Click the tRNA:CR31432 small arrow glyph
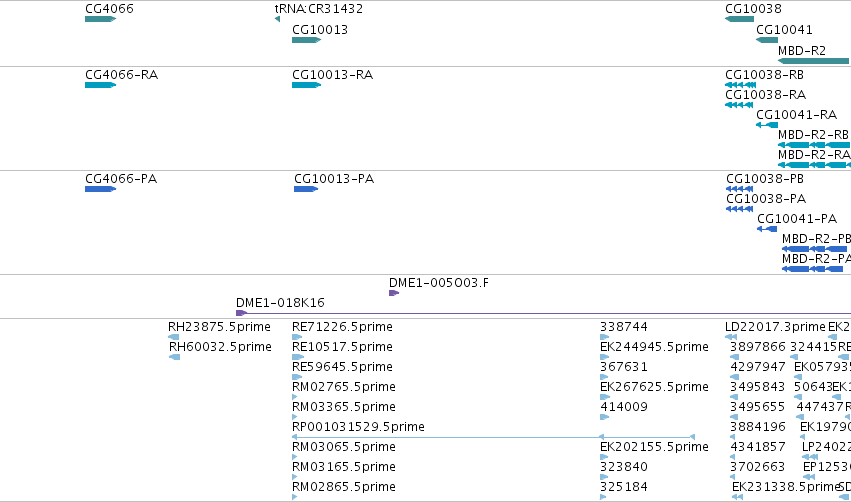 click(x=277, y=19)
